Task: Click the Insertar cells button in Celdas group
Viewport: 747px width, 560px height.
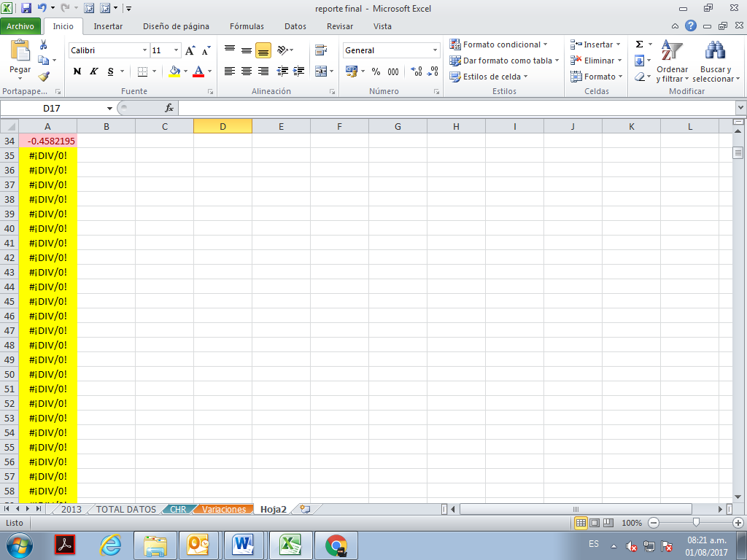Action: pyautogui.click(x=595, y=44)
